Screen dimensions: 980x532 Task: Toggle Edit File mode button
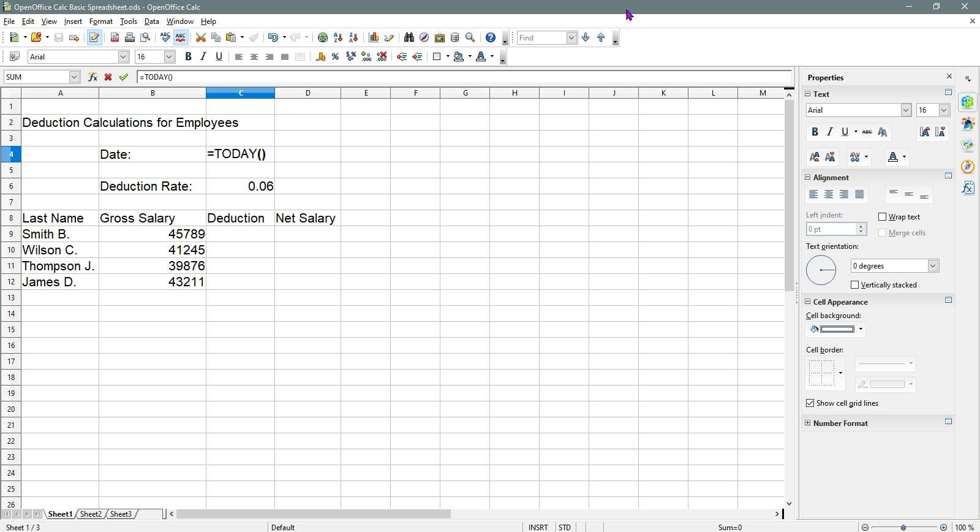click(x=94, y=37)
